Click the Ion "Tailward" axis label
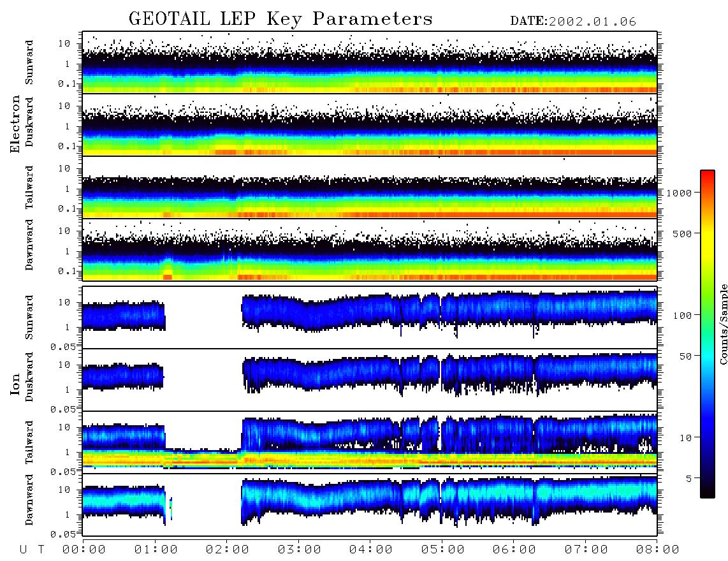The image size is (728, 561). (29, 442)
